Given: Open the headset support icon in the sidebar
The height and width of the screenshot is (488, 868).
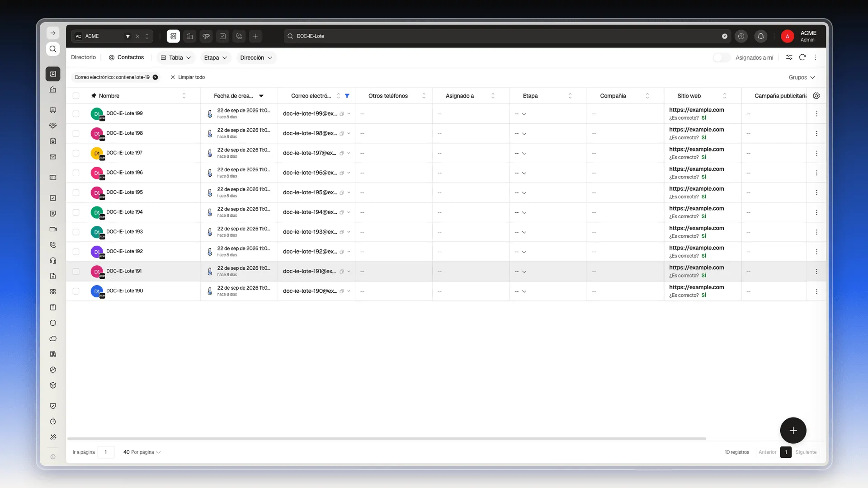Looking at the screenshot, I should pyautogui.click(x=53, y=261).
